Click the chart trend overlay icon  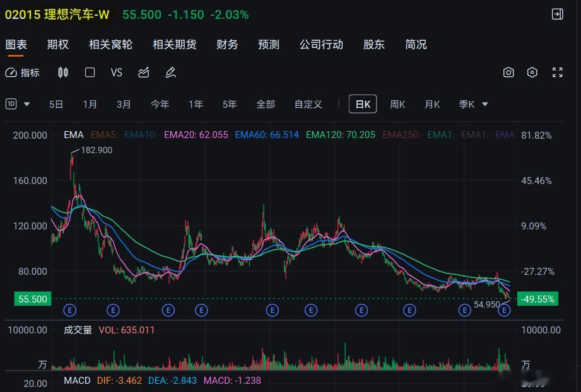pos(143,72)
